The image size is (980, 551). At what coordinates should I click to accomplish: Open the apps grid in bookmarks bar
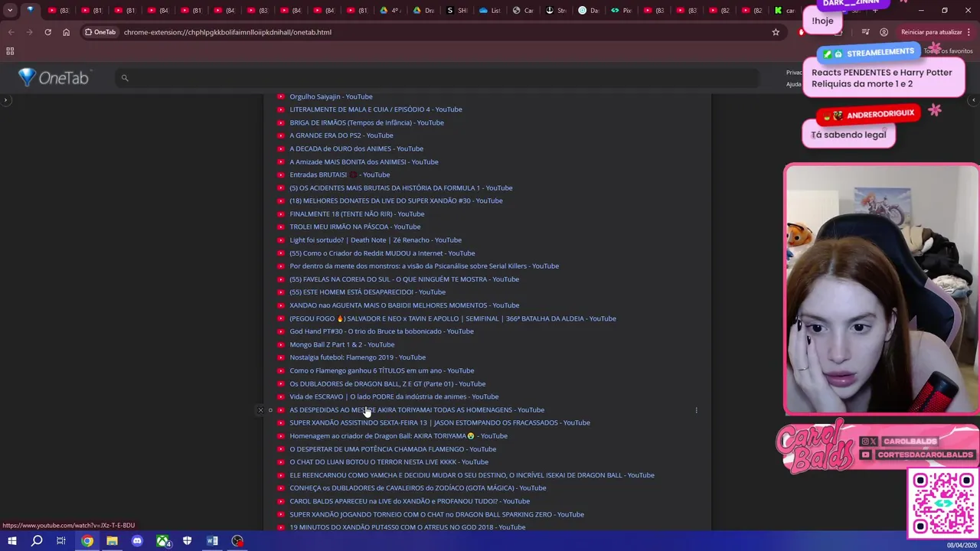[10, 51]
